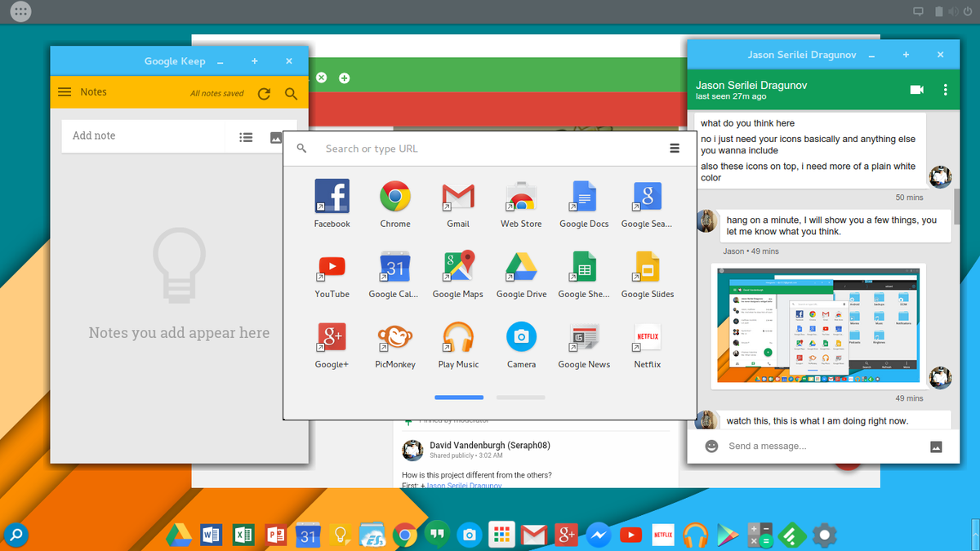This screenshot has height=551, width=980.
Task: Click the chat window scrollbar
Action: coord(956,208)
